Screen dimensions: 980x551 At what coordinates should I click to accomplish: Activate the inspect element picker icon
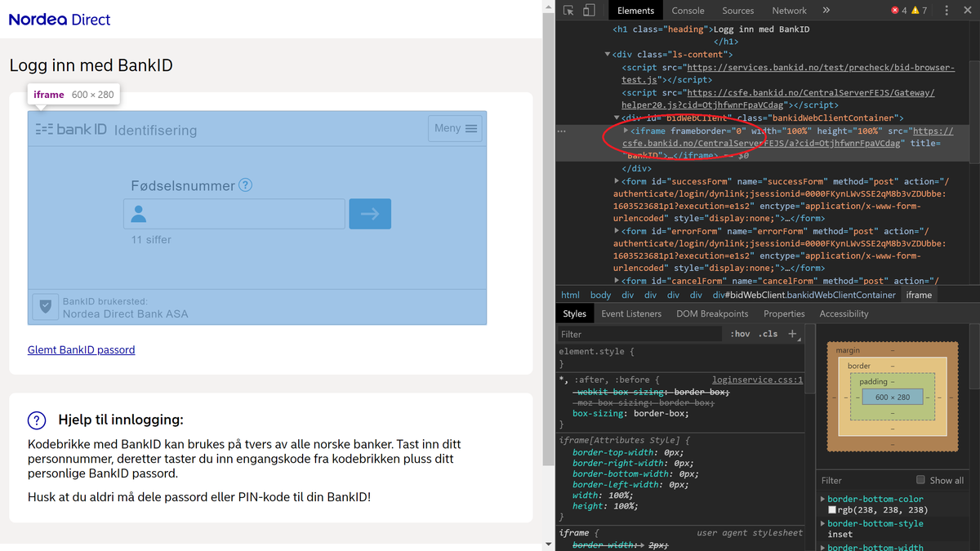568,11
